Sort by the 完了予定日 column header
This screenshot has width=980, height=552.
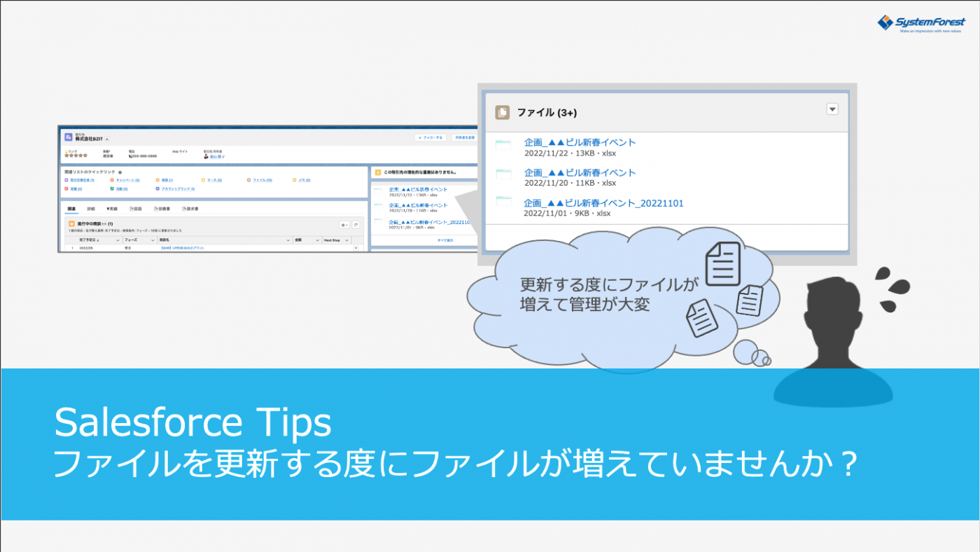click(89, 240)
